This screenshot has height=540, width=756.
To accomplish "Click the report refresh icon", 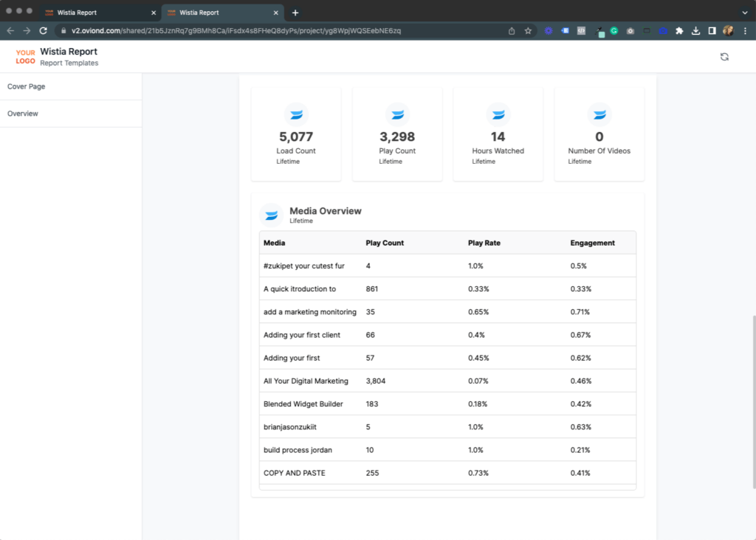I will click(724, 57).
